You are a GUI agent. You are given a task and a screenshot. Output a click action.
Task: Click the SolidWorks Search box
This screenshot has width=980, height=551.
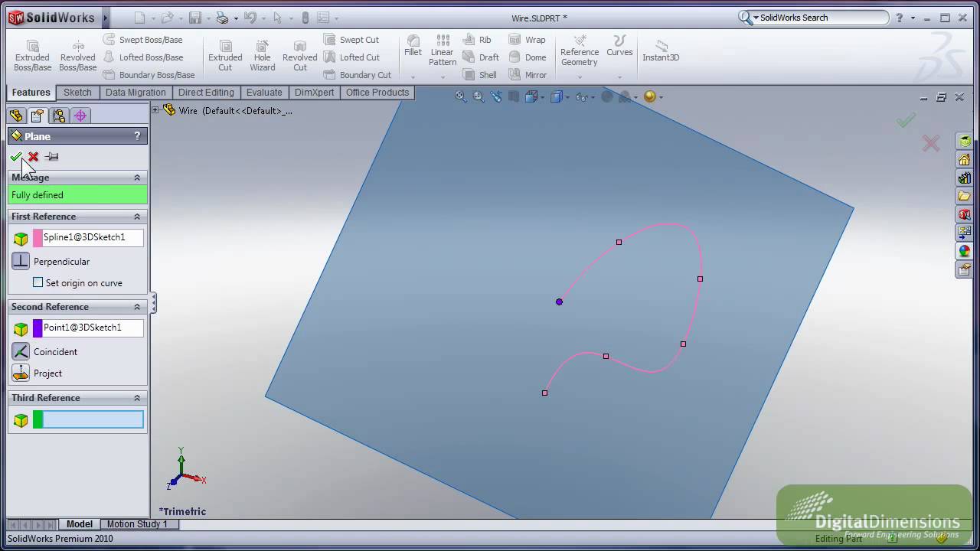(822, 18)
